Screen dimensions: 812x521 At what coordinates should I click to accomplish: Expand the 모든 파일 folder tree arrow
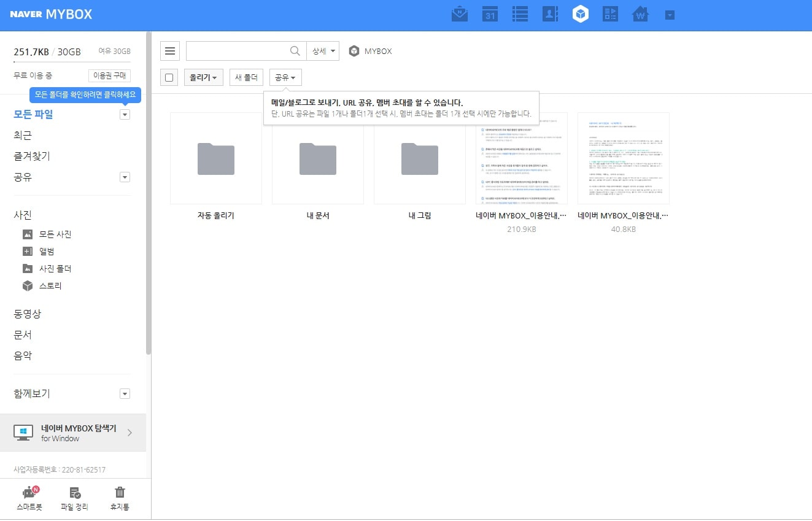click(125, 114)
